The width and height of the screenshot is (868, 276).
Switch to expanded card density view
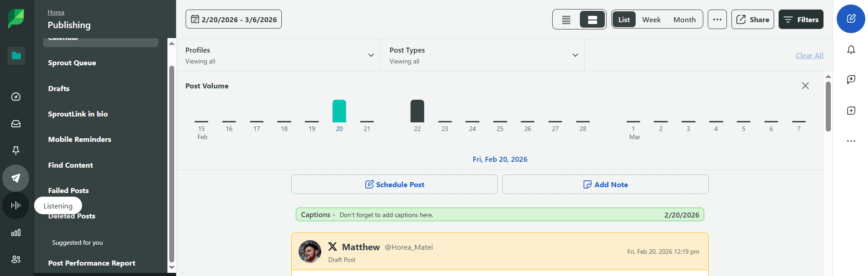pyautogui.click(x=592, y=19)
